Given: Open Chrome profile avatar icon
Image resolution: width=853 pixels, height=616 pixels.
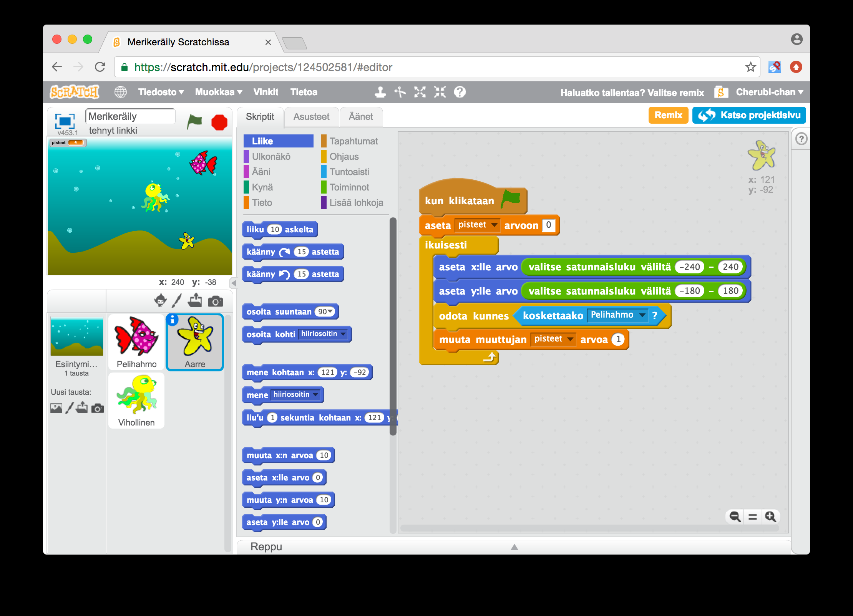Looking at the screenshot, I should [x=797, y=39].
